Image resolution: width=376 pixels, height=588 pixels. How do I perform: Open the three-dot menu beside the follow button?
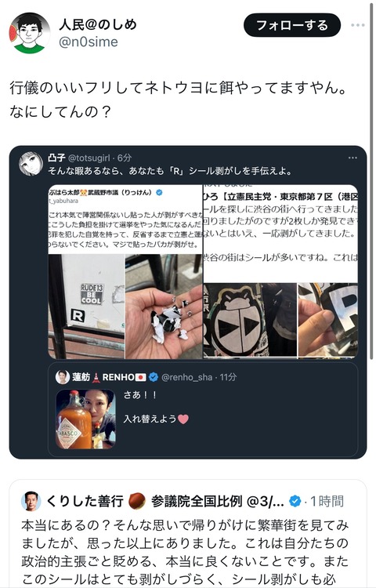click(358, 25)
